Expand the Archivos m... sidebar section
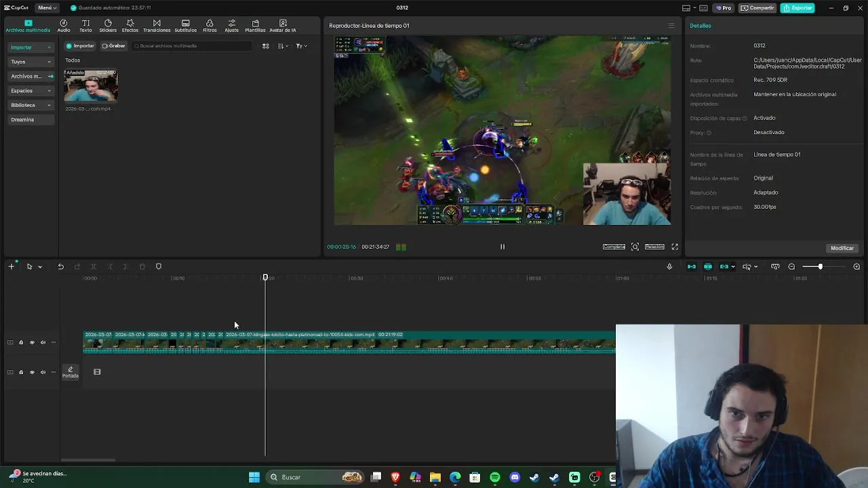 tap(31, 76)
